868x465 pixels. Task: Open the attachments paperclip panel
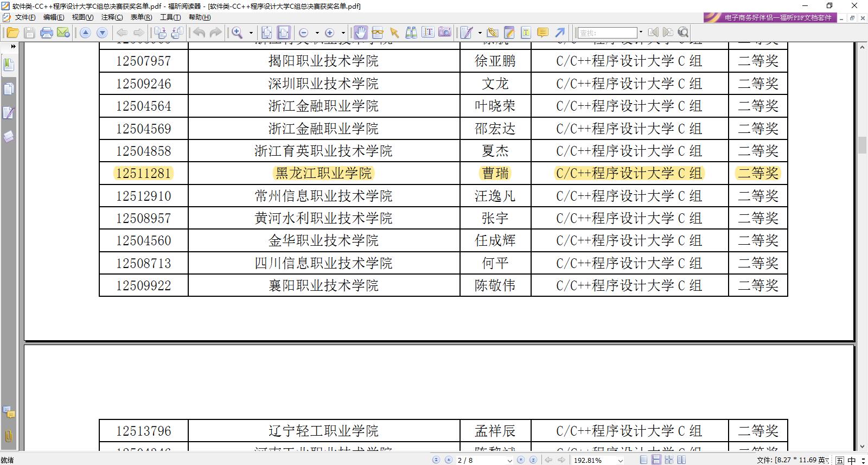pyautogui.click(x=9, y=436)
